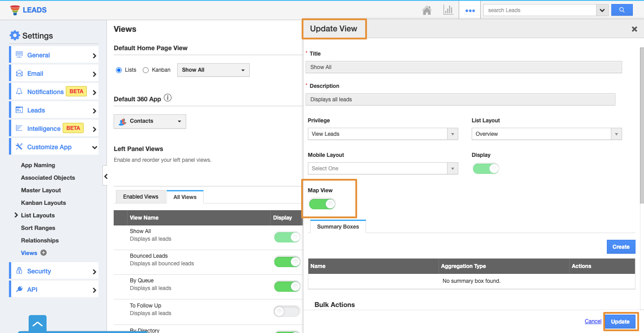Click the home icon in top bar
This screenshot has height=333, width=644.
point(426,10)
